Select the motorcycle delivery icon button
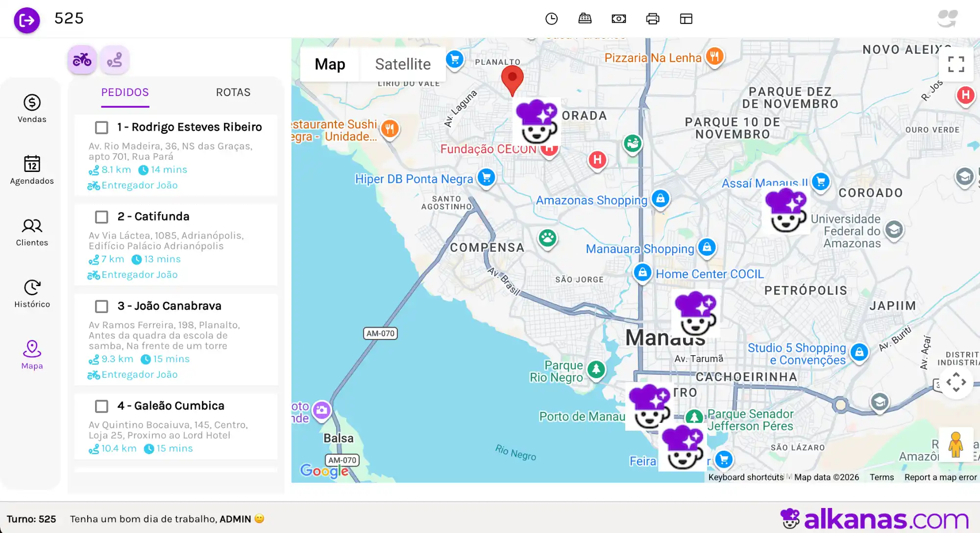Image resolution: width=980 pixels, height=533 pixels. point(82,60)
